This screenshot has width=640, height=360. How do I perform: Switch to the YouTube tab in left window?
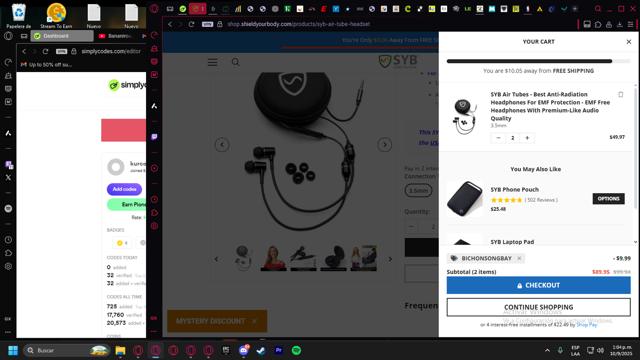[x=117, y=36]
